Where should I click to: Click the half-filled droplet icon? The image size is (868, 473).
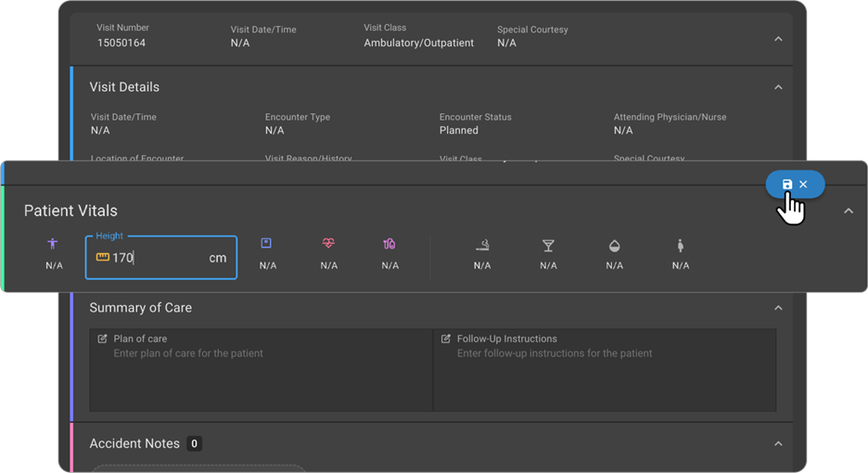pos(614,245)
